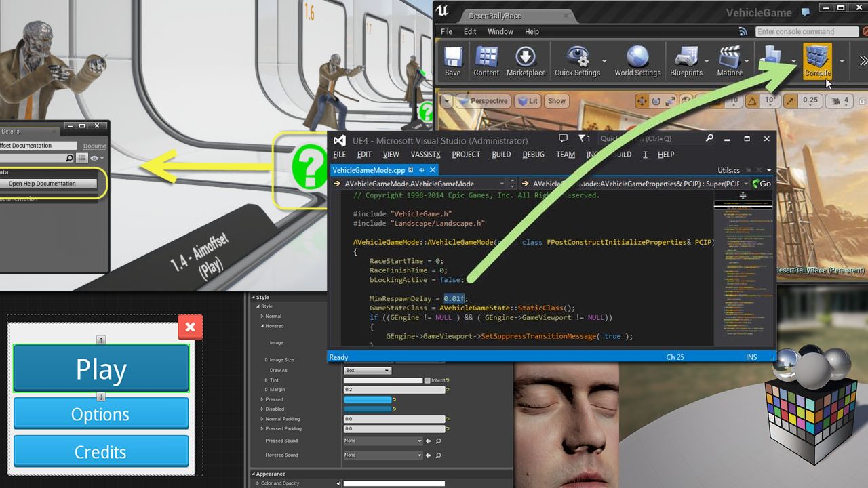Click the Disabled dark-blue image swatch
The image size is (868, 488).
[368, 409]
